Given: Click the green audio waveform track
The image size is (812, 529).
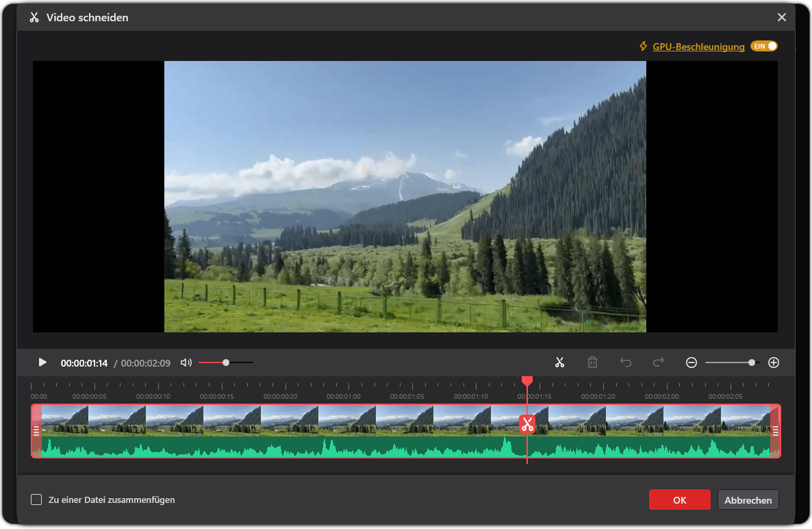Looking at the screenshot, I should click(406, 447).
